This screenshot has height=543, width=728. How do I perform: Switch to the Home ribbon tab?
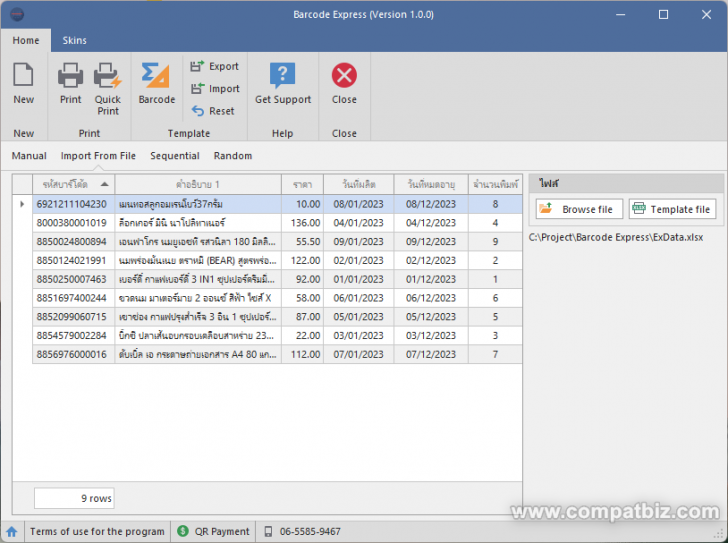click(26, 40)
